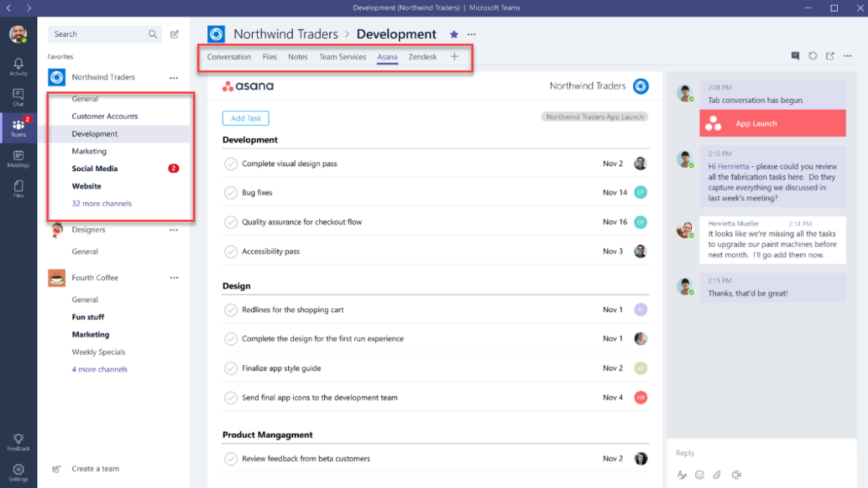868x488 pixels.
Task: Check off Send final app icons task
Action: click(230, 397)
